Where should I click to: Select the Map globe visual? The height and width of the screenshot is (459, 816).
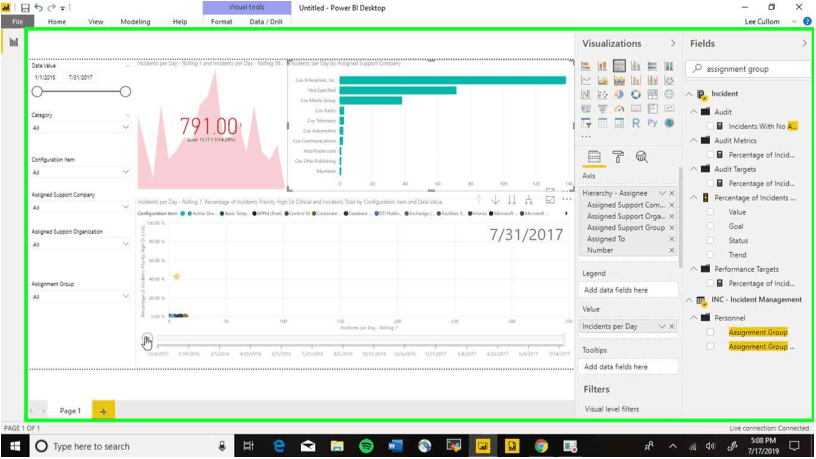click(x=669, y=94)
